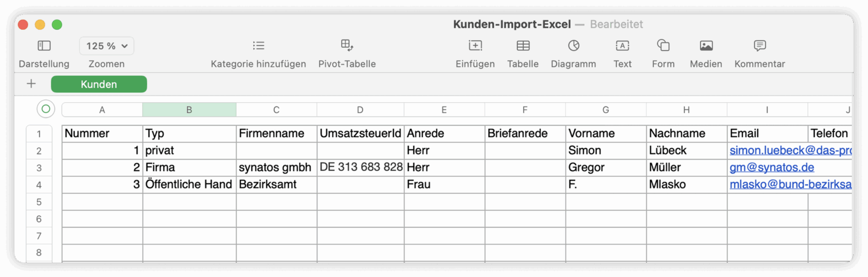Select column B header
The width and height of the screenshot is (868, 277).
click(x=189, y=110)
